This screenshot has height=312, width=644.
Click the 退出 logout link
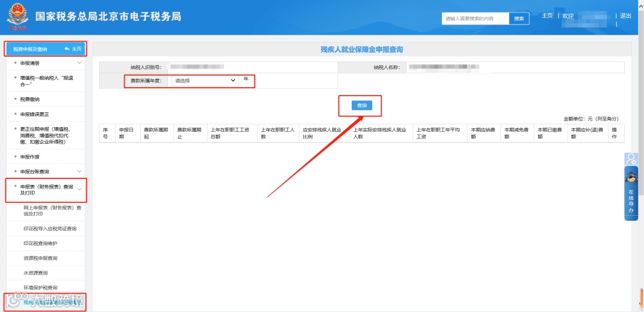pyautogui.click(x=626, y=16)
